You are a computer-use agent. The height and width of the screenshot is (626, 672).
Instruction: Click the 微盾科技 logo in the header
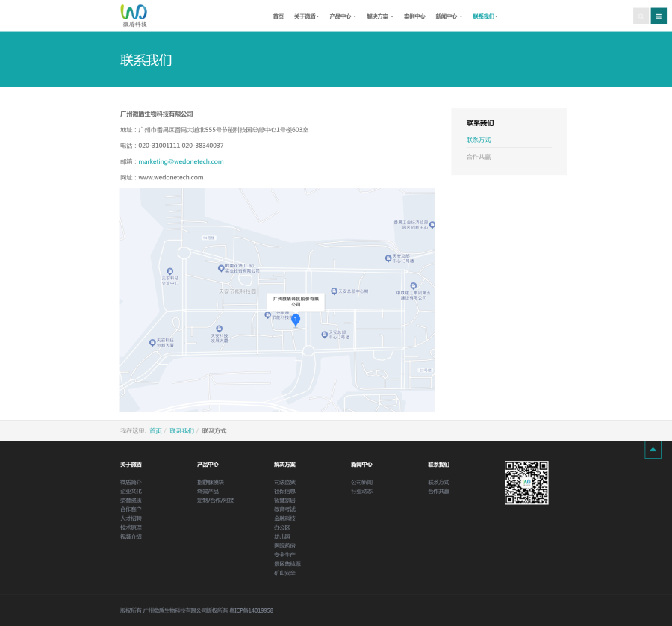pyautogui.click(x=134, y=16)
